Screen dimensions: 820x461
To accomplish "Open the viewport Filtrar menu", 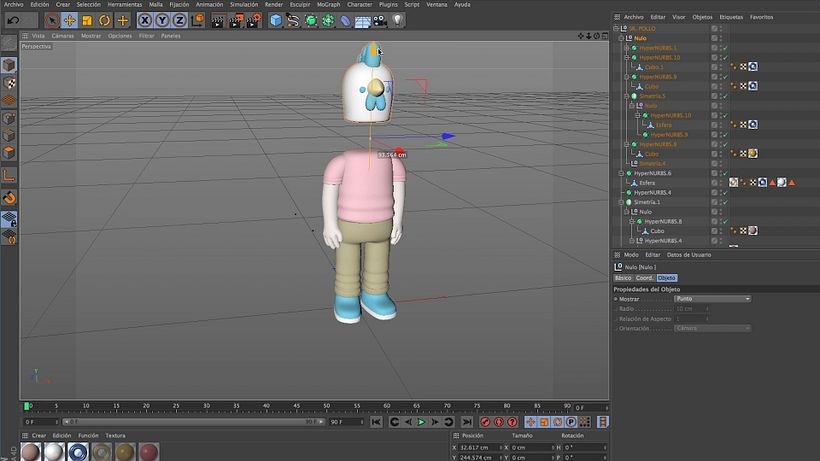I will (146, 36).
